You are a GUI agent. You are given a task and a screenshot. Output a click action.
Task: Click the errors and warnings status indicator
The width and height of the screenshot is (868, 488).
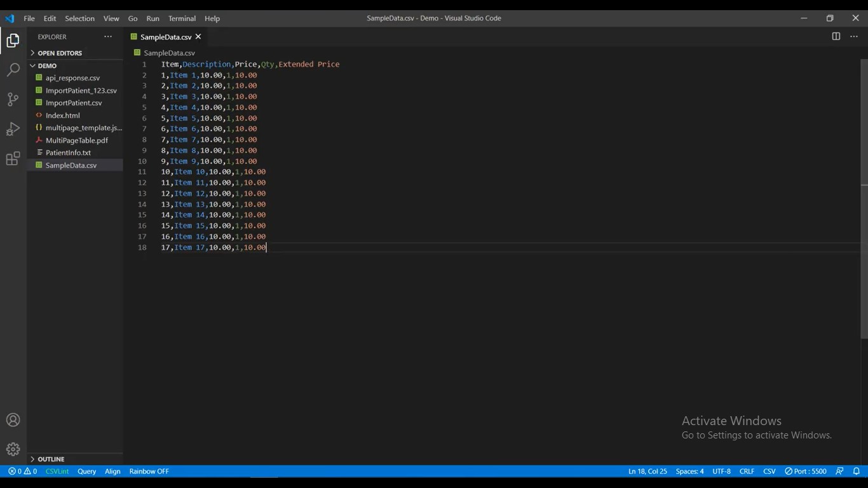click(22, 471)
